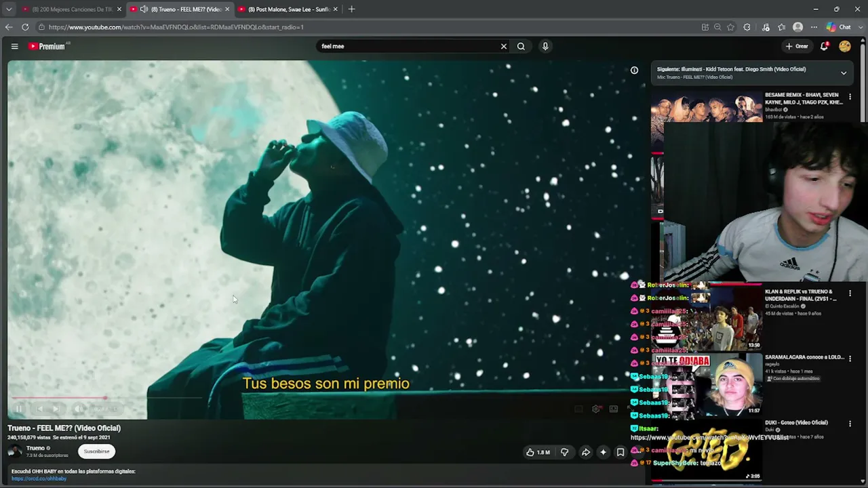Share the video via arrow icon
The height and width of the screenshot is (488, 868).
point(586,452)
